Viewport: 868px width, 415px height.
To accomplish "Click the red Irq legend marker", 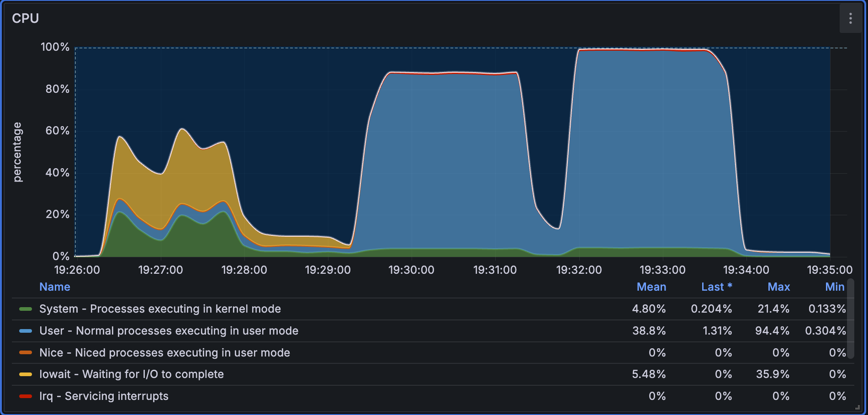I will point(25,396).
